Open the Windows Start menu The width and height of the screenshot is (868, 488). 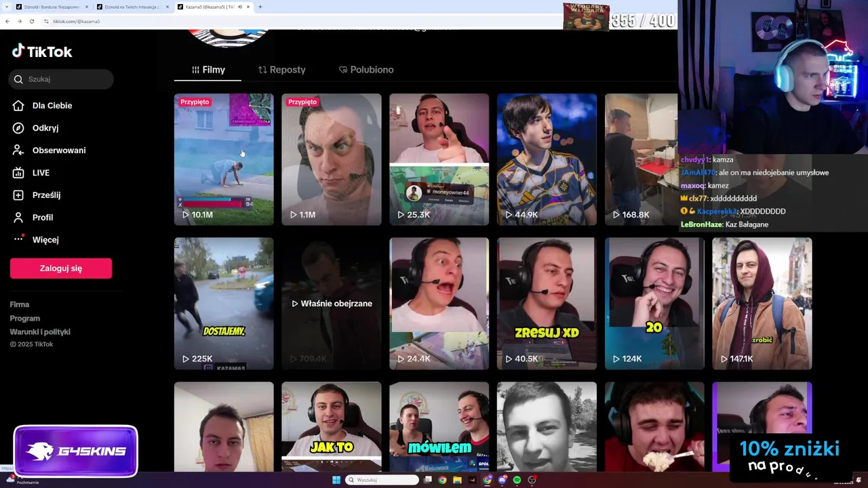tap(336, 480)
